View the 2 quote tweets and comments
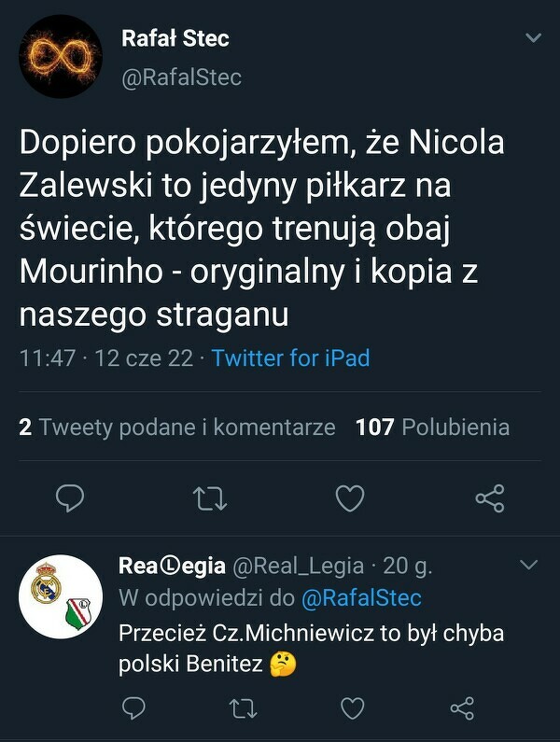 pos(176,427)
